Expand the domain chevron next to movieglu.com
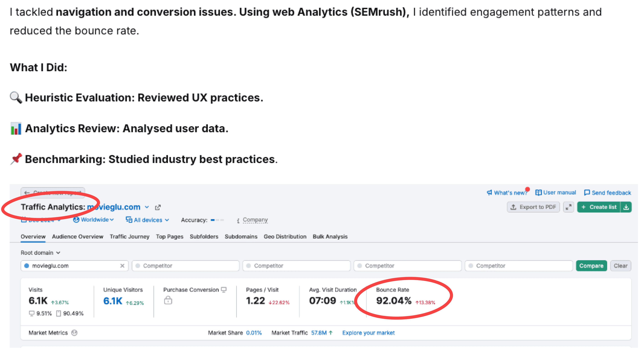 click(147, 207)
